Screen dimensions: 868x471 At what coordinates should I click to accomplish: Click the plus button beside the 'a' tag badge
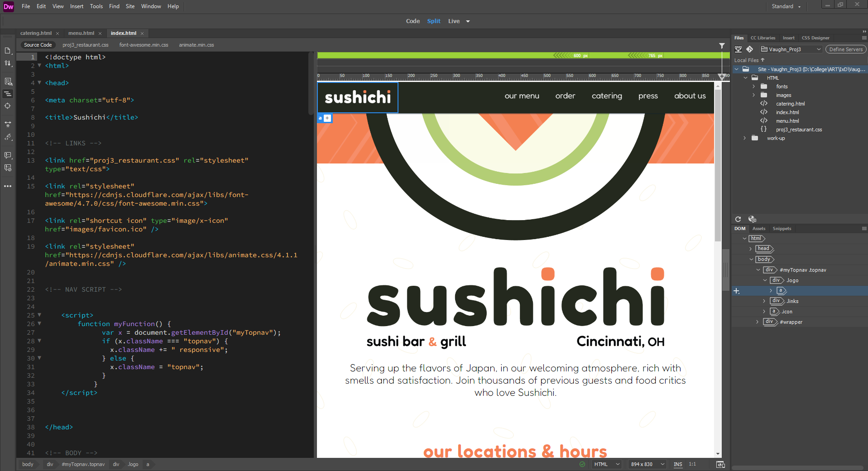tap(327, 118)
